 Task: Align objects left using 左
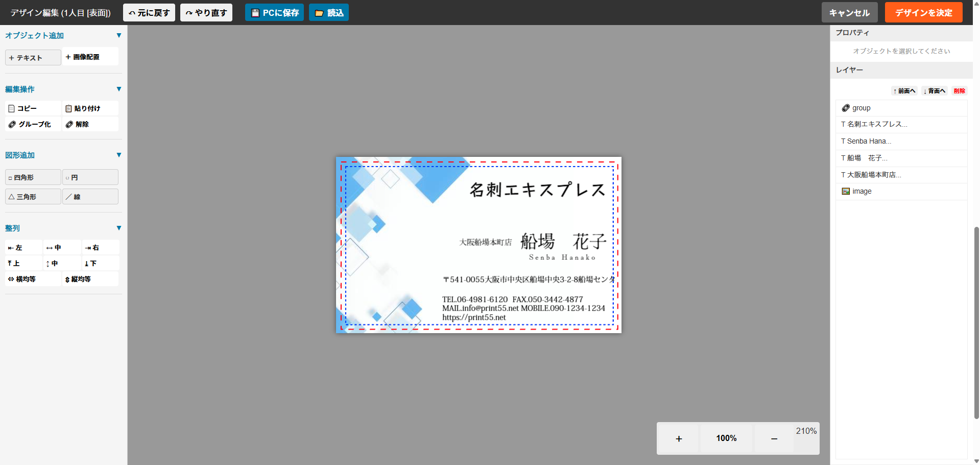pyautogui.click(x=23, y=247)
